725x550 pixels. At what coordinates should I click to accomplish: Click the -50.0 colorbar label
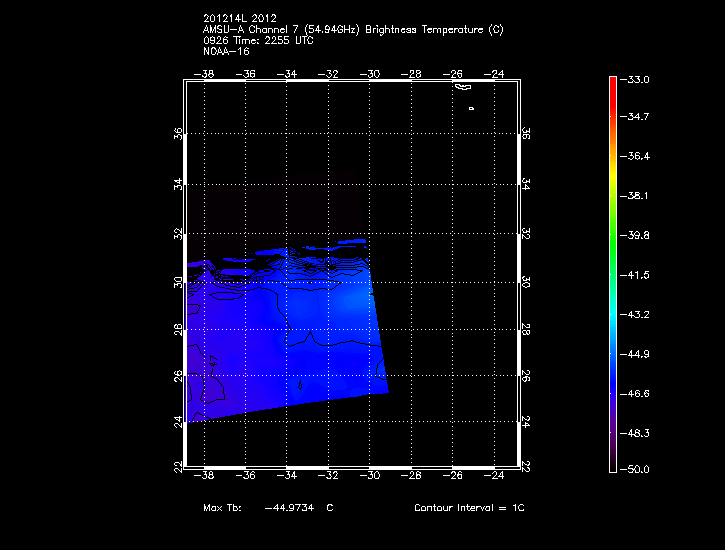tap(637, 469)
